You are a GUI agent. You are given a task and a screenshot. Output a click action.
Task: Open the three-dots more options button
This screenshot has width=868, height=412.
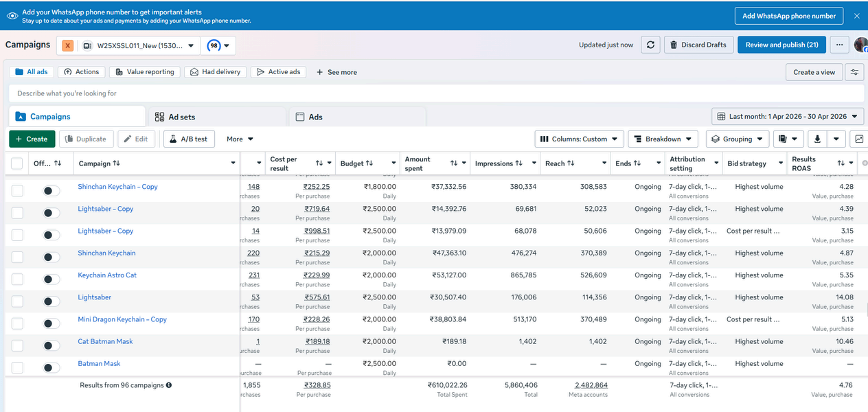(x=839, y=45)
